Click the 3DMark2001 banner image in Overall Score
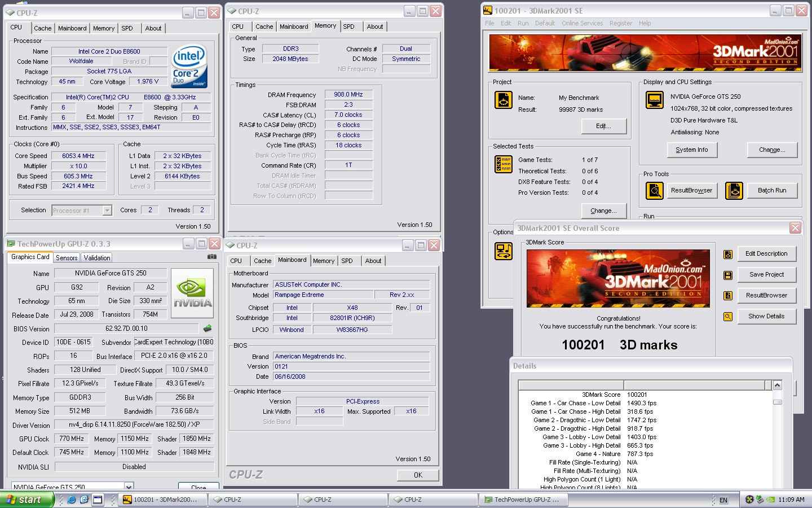The image size is (812, 508). (618, 278)
